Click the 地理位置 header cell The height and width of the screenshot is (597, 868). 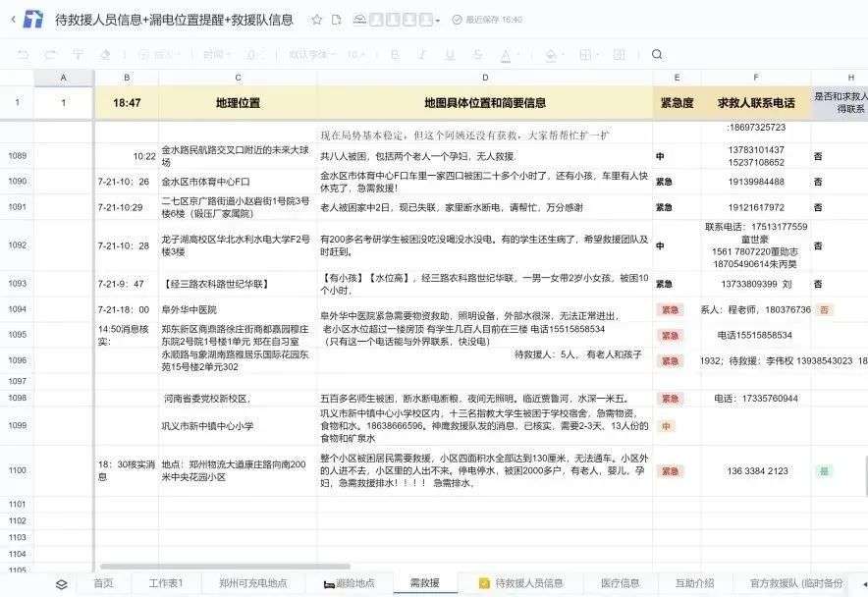click(238, 102)
